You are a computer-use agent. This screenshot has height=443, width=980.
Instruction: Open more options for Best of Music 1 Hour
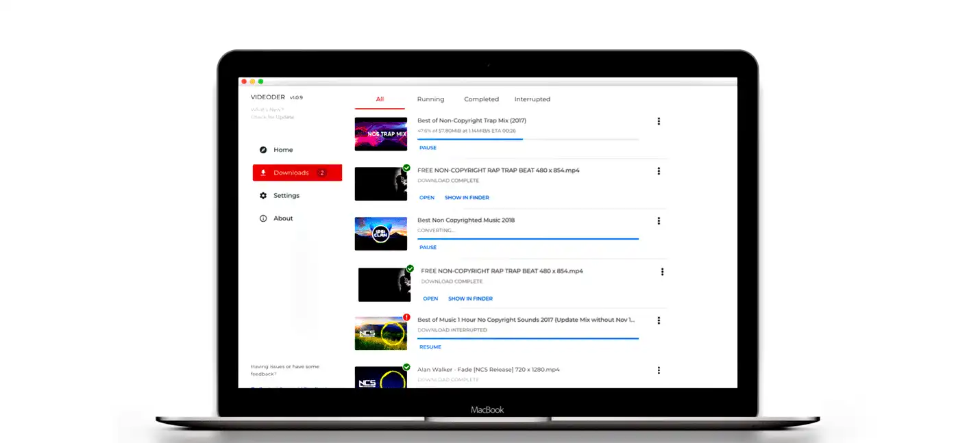(659, 320)
